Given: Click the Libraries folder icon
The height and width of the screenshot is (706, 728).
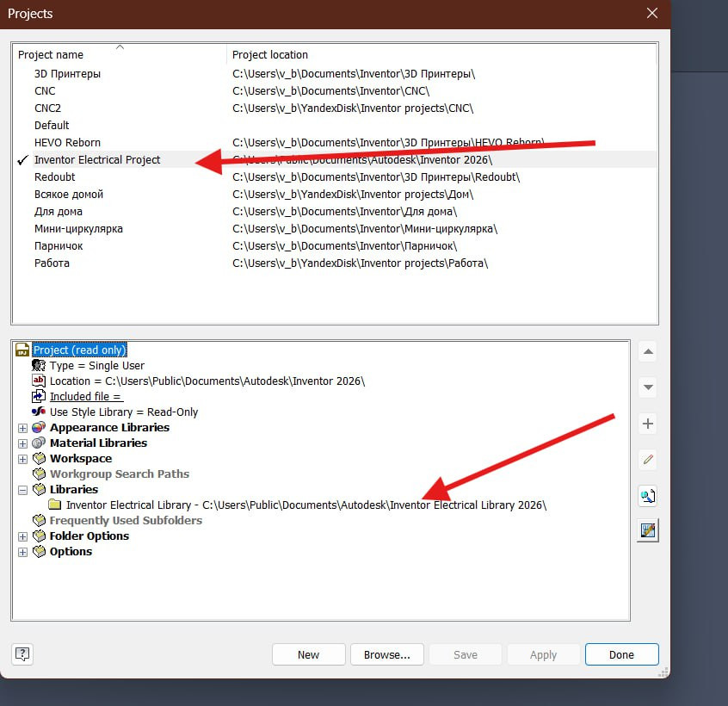Looking at the screenshot, I should click(x=39, y=489).
